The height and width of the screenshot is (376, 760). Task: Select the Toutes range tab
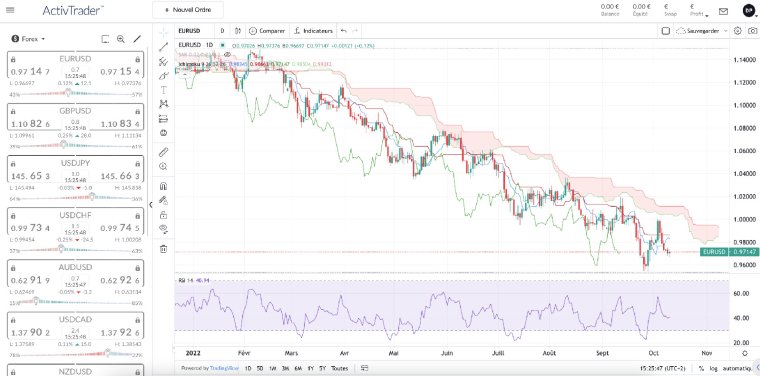point(340,368)
